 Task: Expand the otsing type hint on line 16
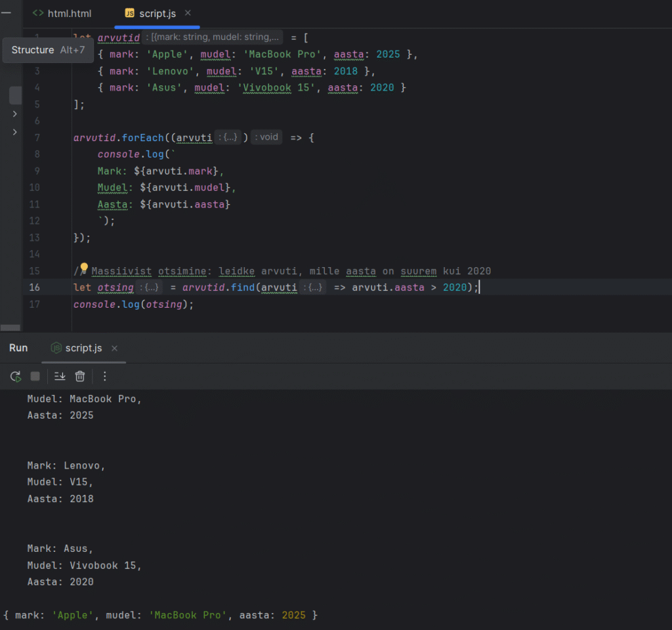pyautogui.click(x=150, y=287)
